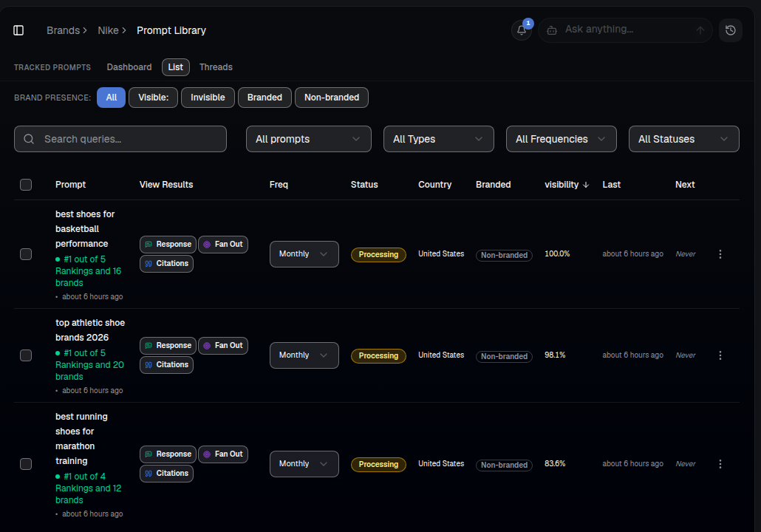View Fan Out for top athletic shoe brands

(x=223, y=346)
